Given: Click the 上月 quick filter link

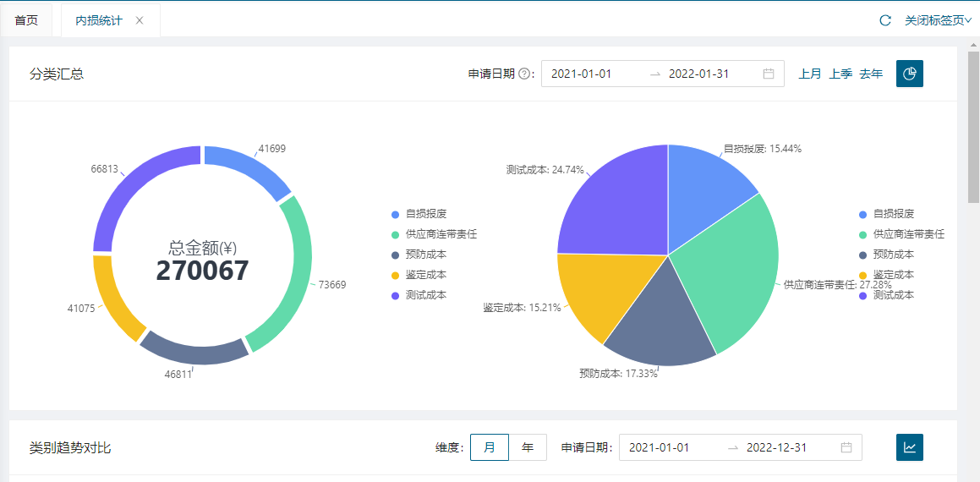Looking at the screenshot, I should 809,74.
